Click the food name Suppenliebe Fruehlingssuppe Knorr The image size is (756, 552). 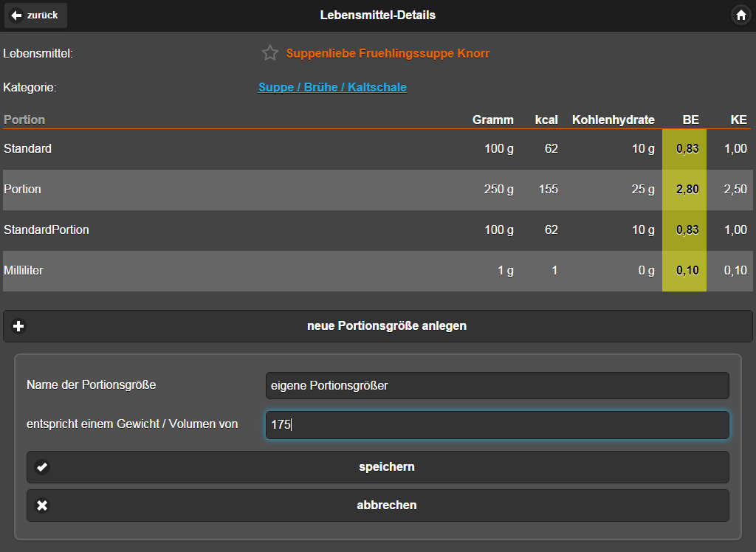pos(388,54)
